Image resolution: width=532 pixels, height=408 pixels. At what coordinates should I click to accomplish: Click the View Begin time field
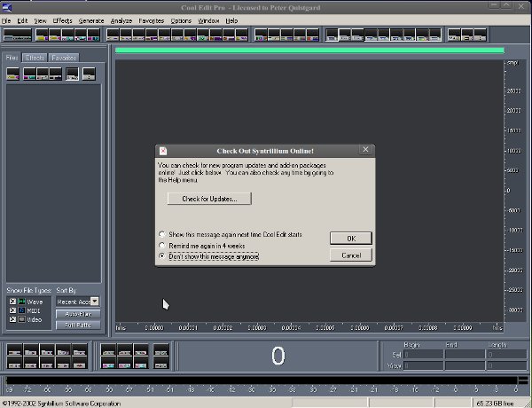424,366
